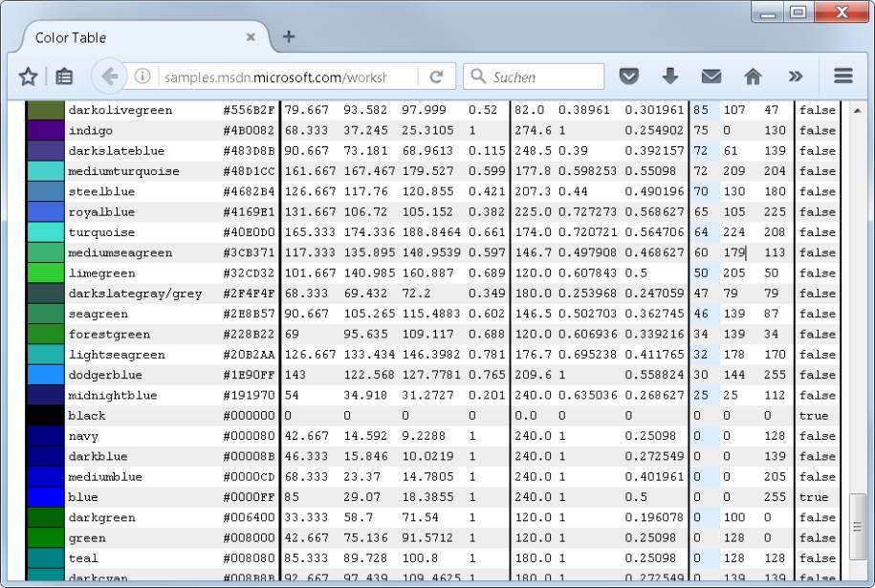Close the Color Table tab

(x=251, y=37)
